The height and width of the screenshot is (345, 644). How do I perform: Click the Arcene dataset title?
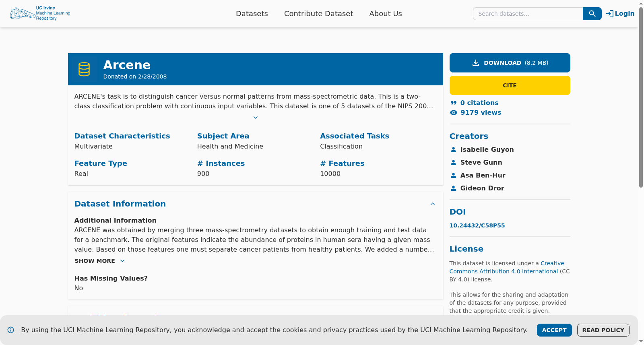click(x=127, y=65)
